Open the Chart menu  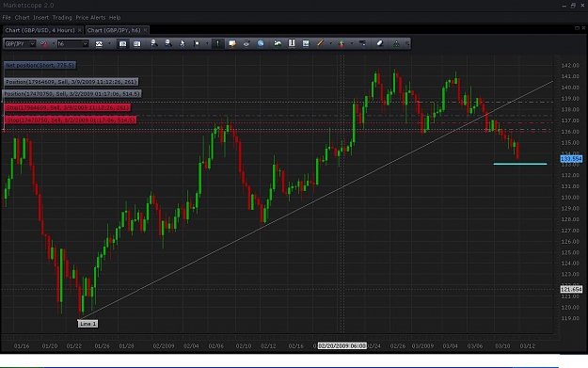22,18
